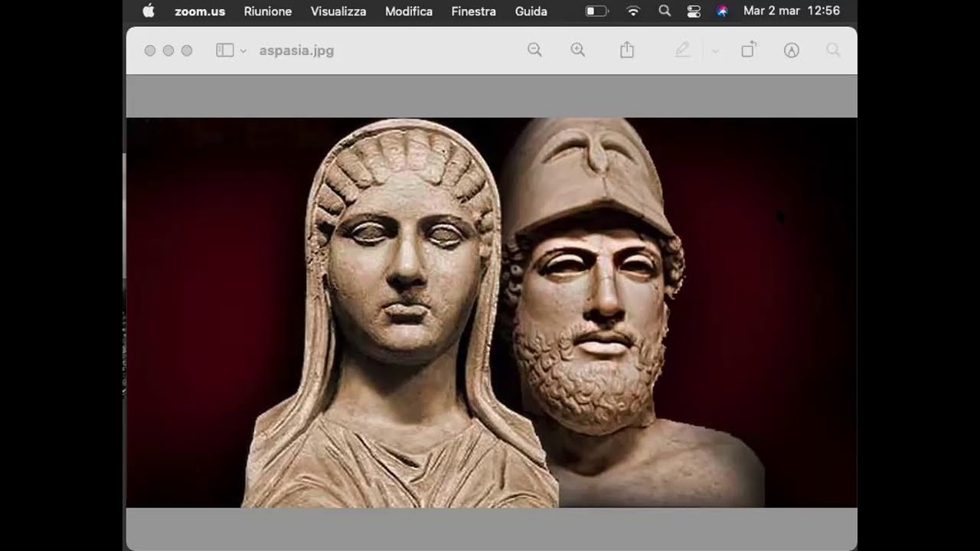980x551 pixels.
Task: Open the Guida menu
Action: pyautogui.click(x=531, y=11)
